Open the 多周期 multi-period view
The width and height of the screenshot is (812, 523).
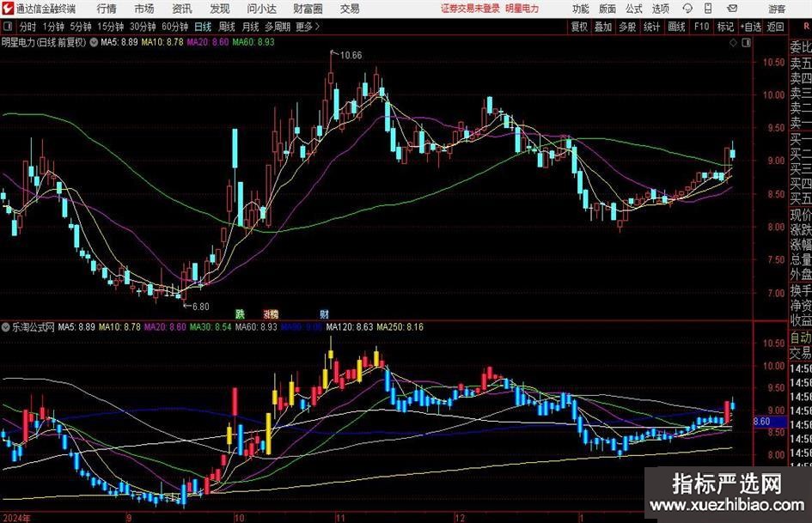[x=278, y=27]
